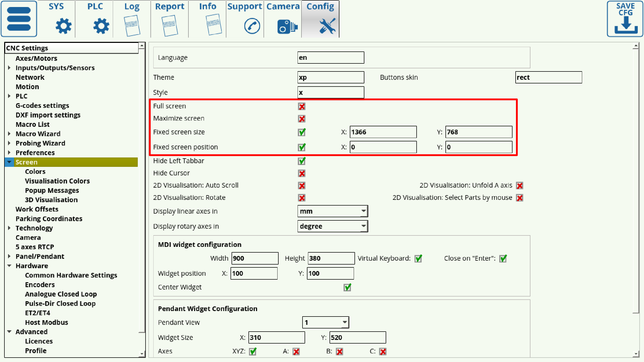The image size is (644, 362).
Task: Click the PLC gear icon
Action: [101, 26]
